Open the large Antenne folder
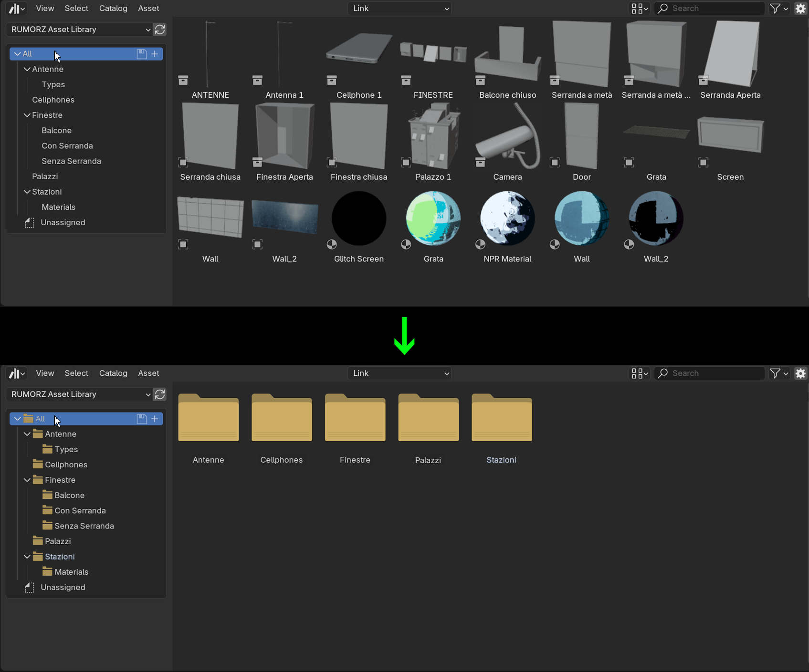Viewport: 809px width, 672px height. (209, 417)
